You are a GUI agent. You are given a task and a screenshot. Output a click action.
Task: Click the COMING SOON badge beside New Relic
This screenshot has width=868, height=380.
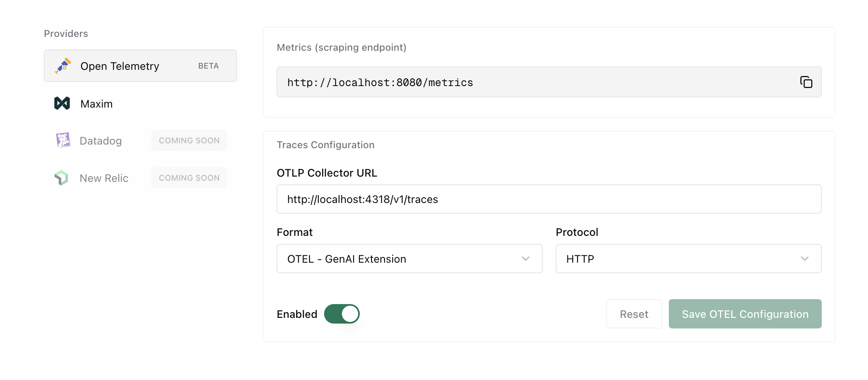click(189, 177)
